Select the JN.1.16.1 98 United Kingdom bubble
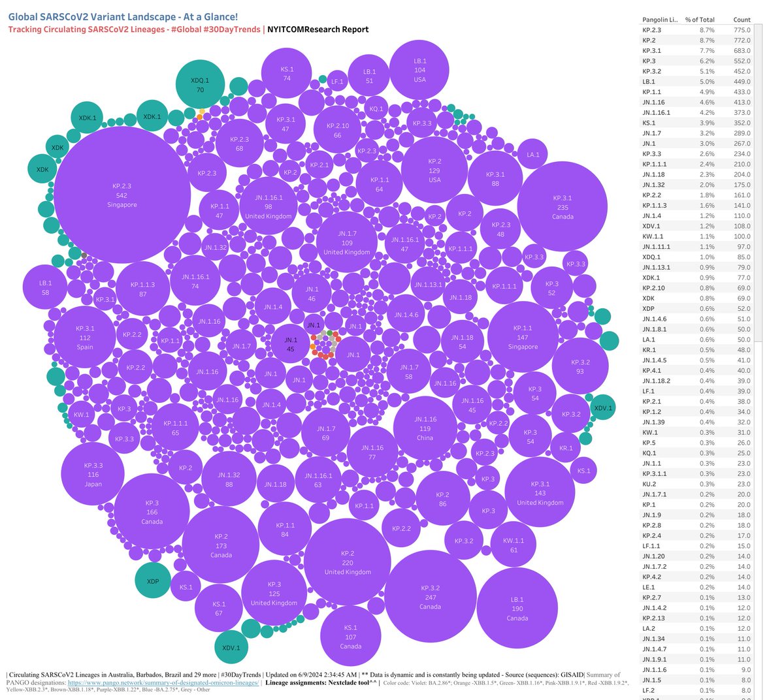Screen dimensions: 784x700 (269, 206)
